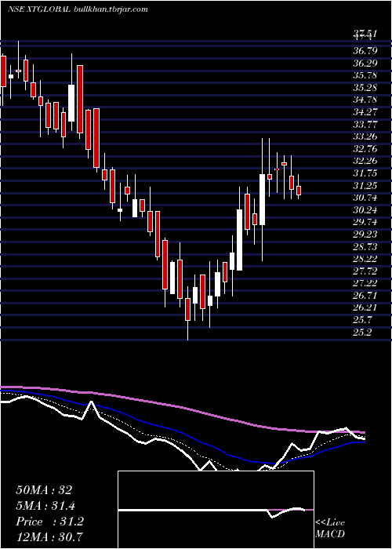Select the 25.7 price axis label

tap(362, 320)
